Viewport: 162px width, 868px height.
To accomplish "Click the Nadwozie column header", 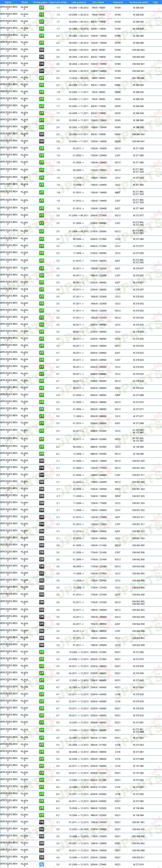I will [x=118, y=2].
